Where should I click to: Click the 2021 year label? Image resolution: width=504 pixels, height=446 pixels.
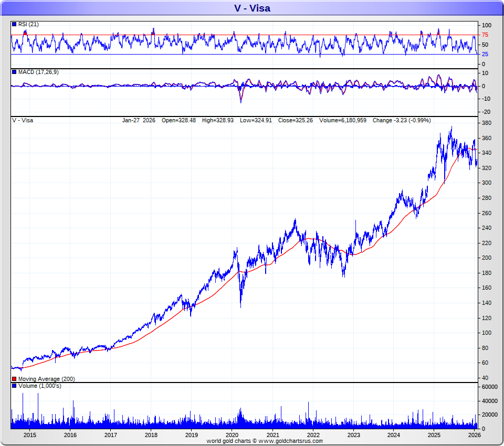click(x=272, y=435)
